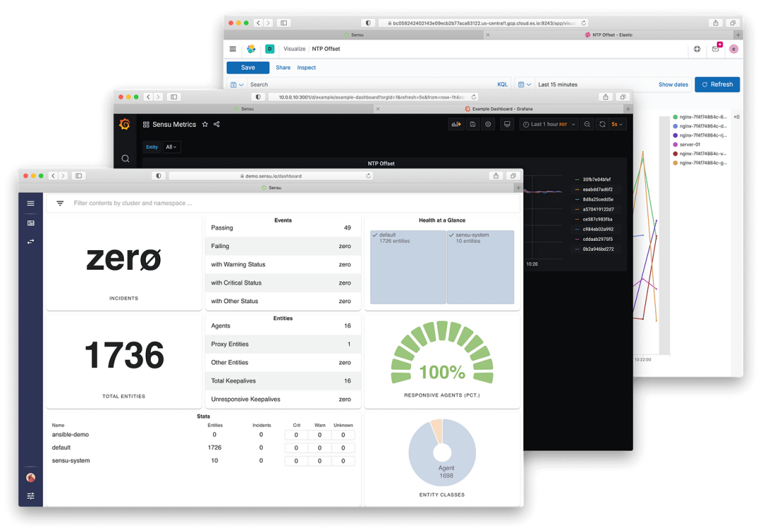
Task: Click Kibana legend server-01 color dot
Action: [675, 145]
